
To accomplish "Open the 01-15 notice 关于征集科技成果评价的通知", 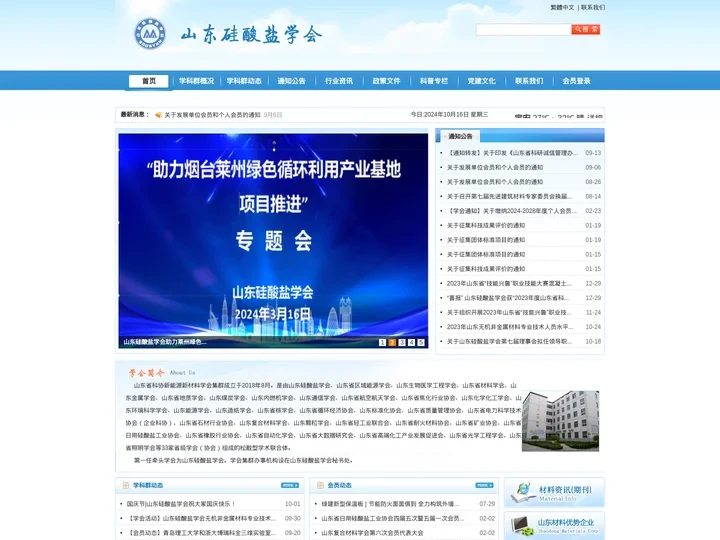I will click(x=486, y=269).
